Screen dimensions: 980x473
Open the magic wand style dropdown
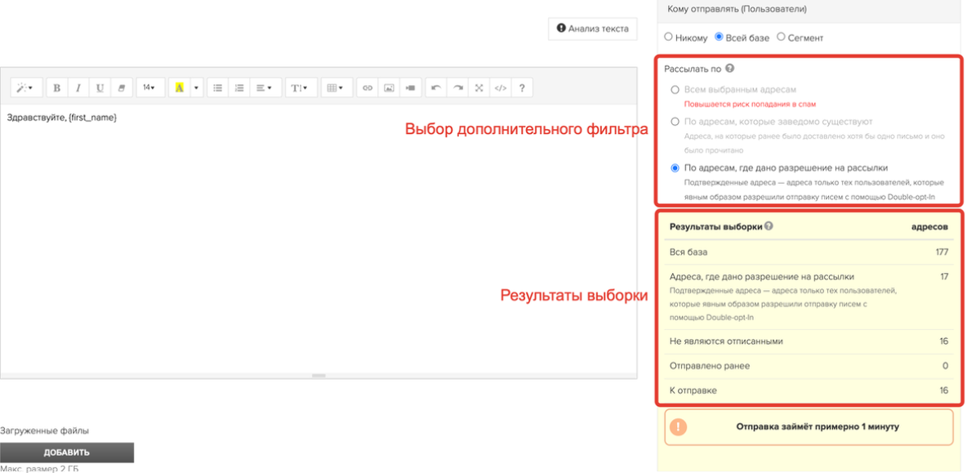(x=25, y=88)
